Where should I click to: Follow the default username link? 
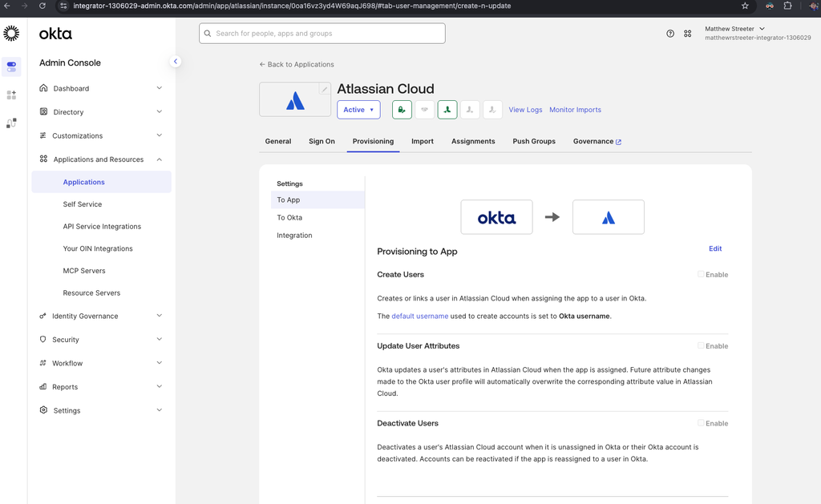(x=420, y=317)
